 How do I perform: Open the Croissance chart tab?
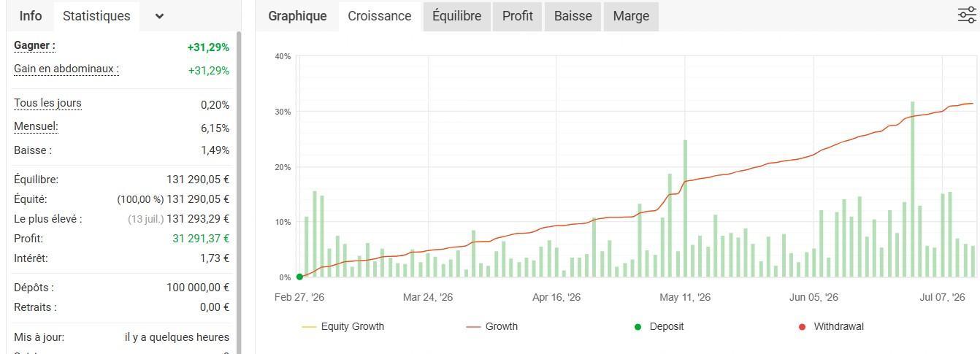380,16
